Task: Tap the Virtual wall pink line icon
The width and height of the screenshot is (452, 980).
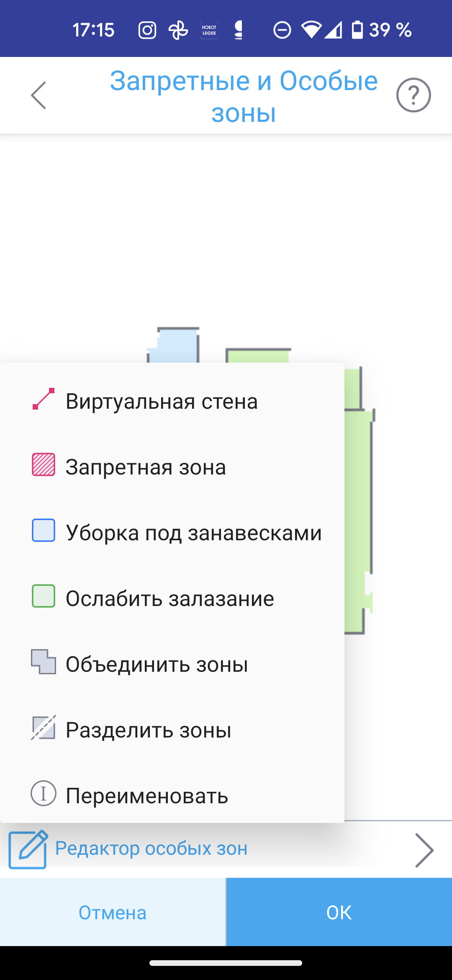Action: tap(44, 399)
